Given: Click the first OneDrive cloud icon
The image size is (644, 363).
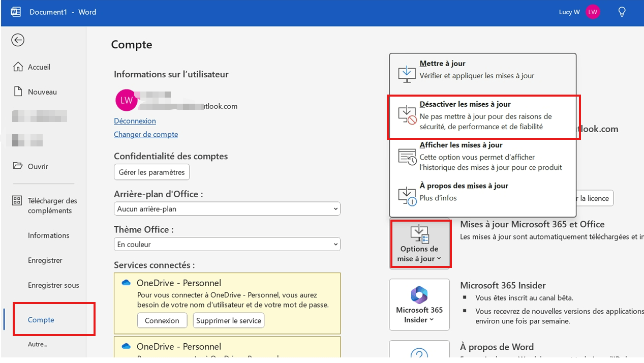Looking at the screenshot, I should click(x=126, y=283).
